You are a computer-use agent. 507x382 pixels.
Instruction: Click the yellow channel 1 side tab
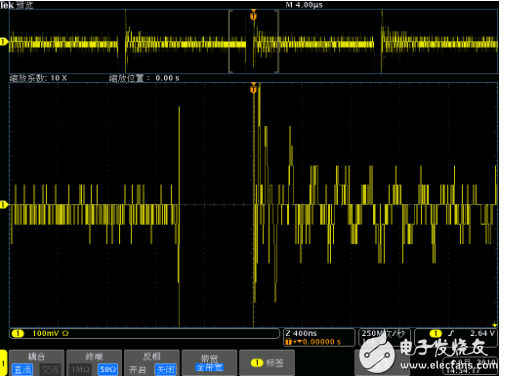point(3,363)
